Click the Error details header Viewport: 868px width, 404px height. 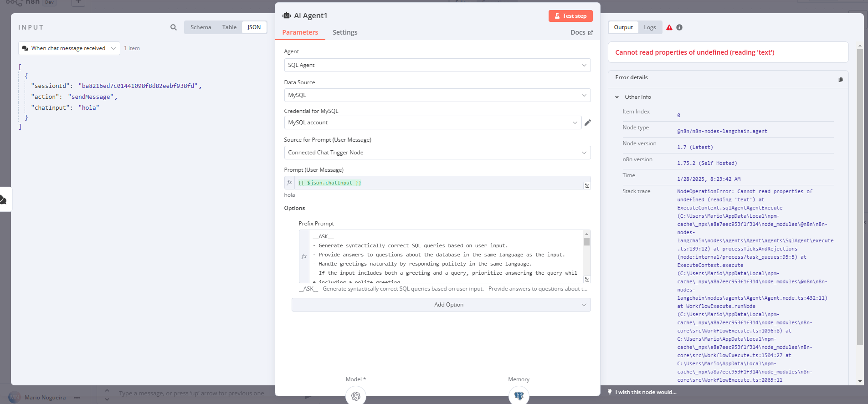(x=631, y=77)
